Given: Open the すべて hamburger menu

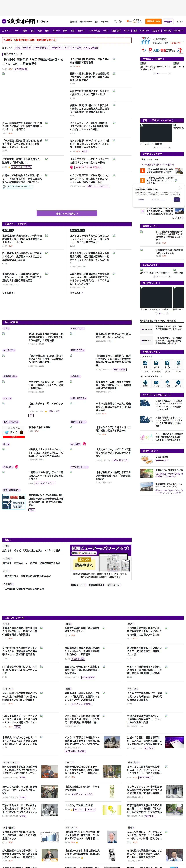Looking at the screenshot, I should [x=6, y=31].
